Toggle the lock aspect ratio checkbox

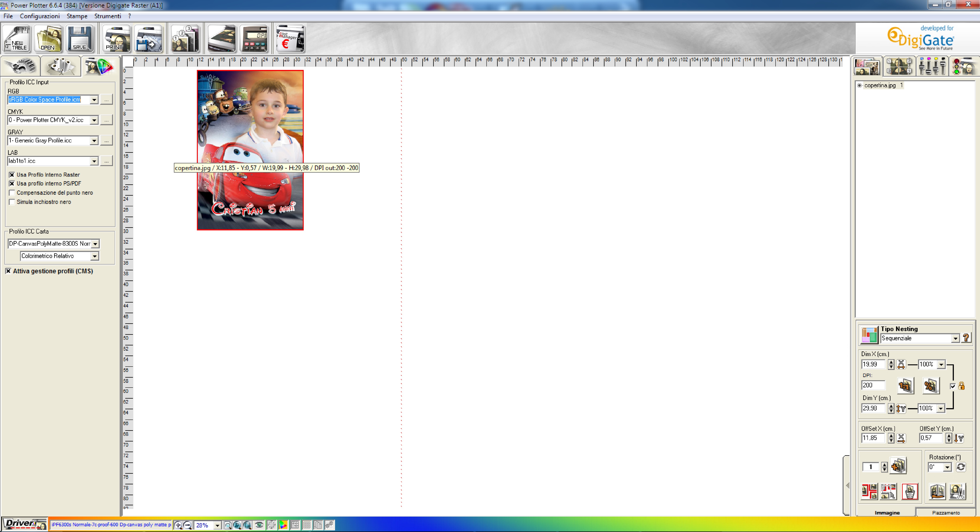coord(953,386)
